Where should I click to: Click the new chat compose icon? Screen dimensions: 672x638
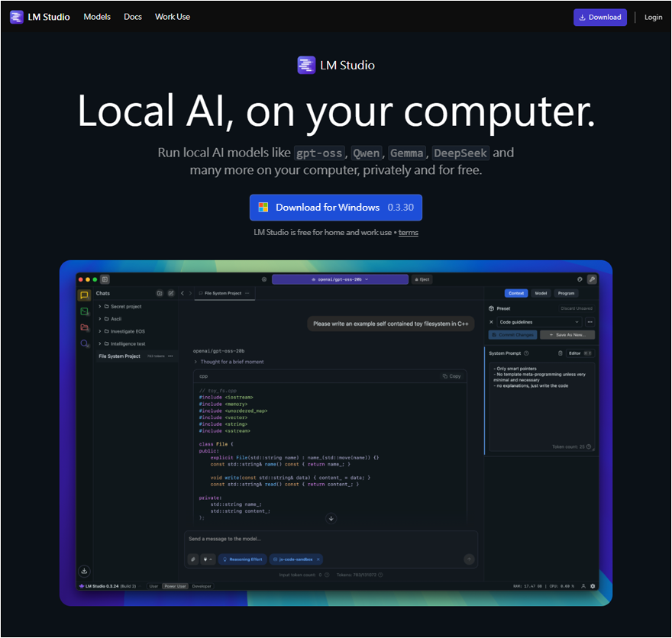point(171,293)
